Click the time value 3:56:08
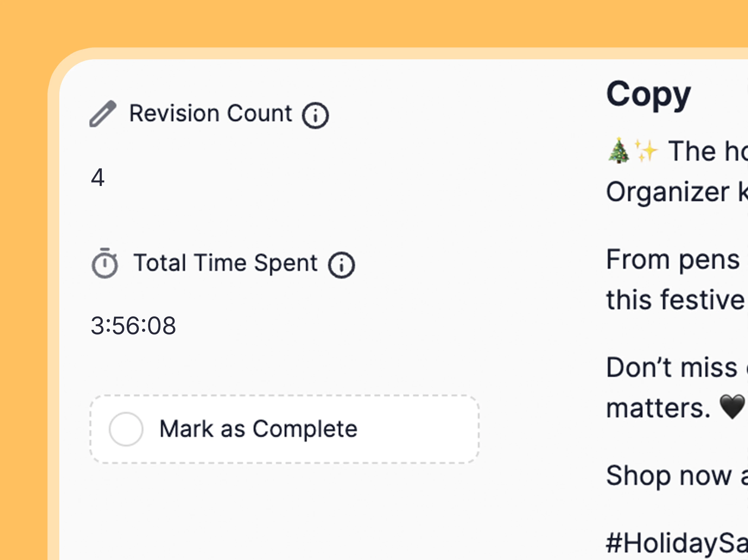 click(x=133, y=325)
